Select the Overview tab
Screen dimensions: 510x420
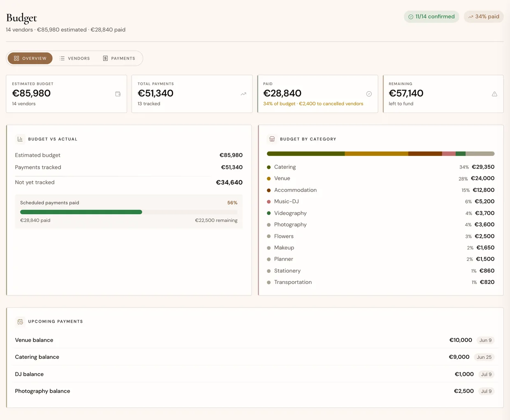click(30, 58)
